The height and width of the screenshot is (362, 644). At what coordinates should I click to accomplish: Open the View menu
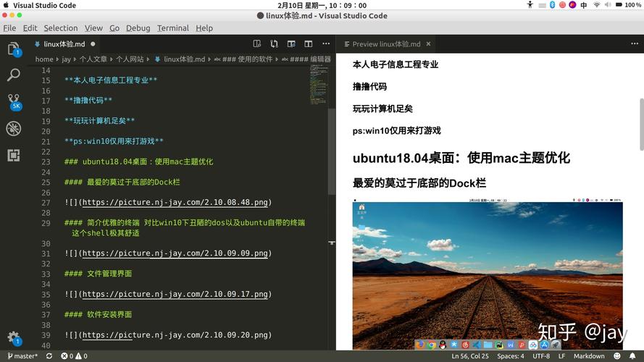click(93, 28)
